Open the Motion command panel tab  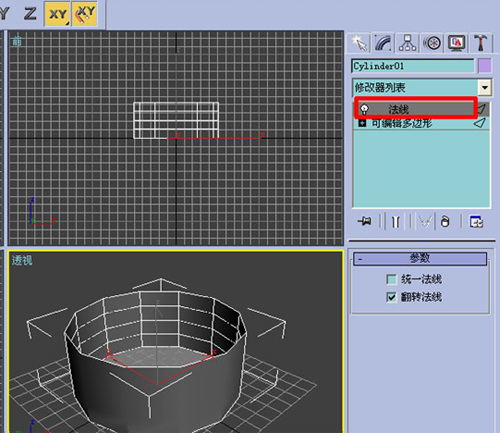(x=432, y=43)
